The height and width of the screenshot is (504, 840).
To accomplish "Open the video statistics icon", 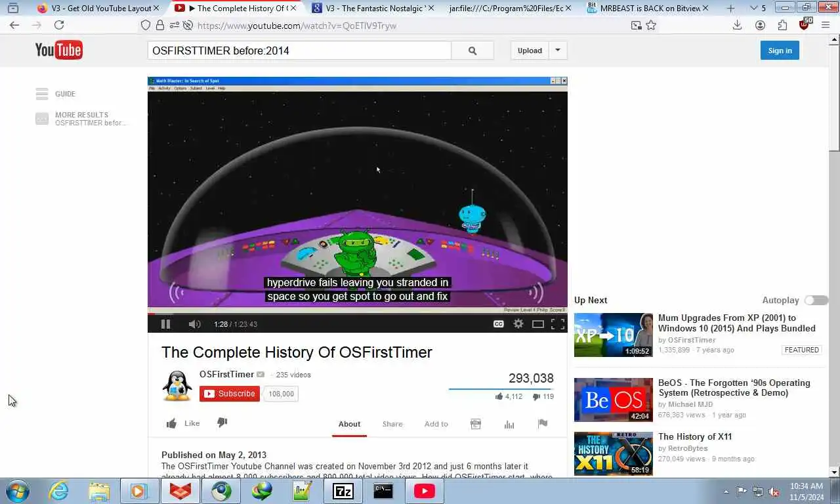I will [509, 424].
